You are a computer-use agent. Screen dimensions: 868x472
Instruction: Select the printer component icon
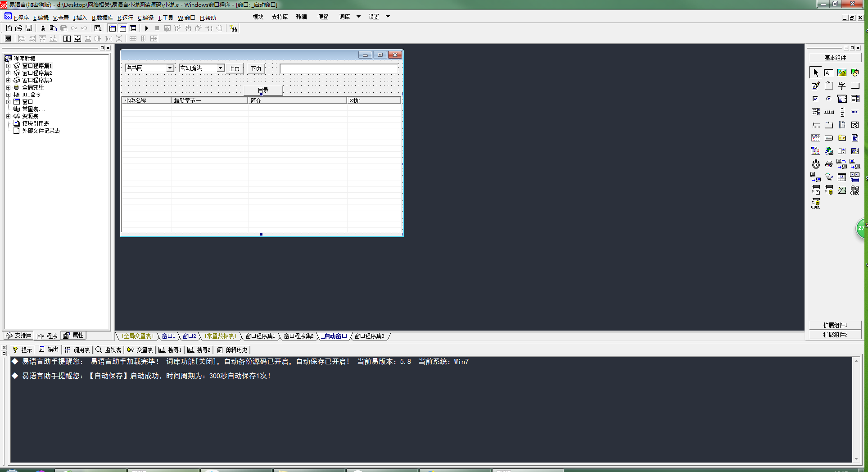click(x=828, y=164)
